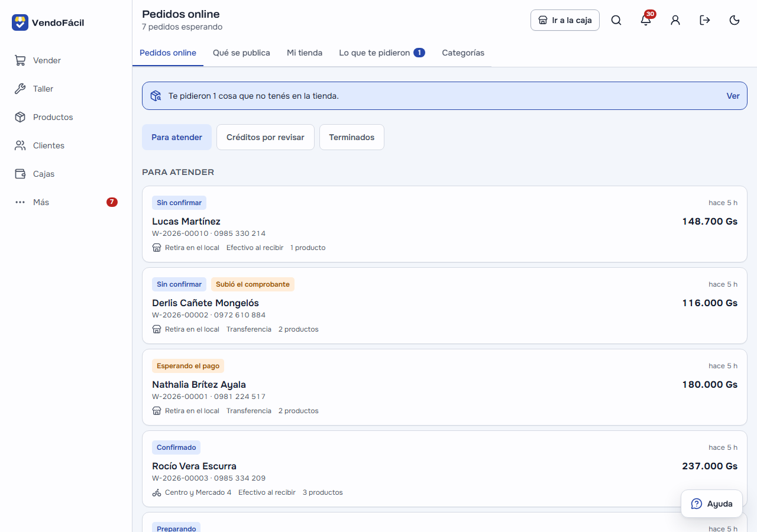
Task: Open Nathalia Brítez Ayala order
Action: pos(445,387)
